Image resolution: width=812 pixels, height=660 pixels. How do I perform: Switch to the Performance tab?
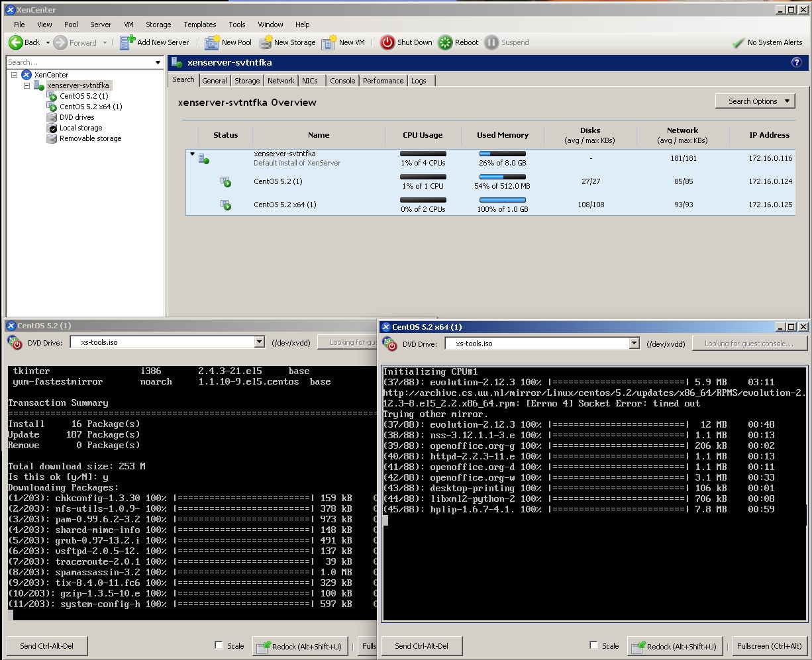383,81
